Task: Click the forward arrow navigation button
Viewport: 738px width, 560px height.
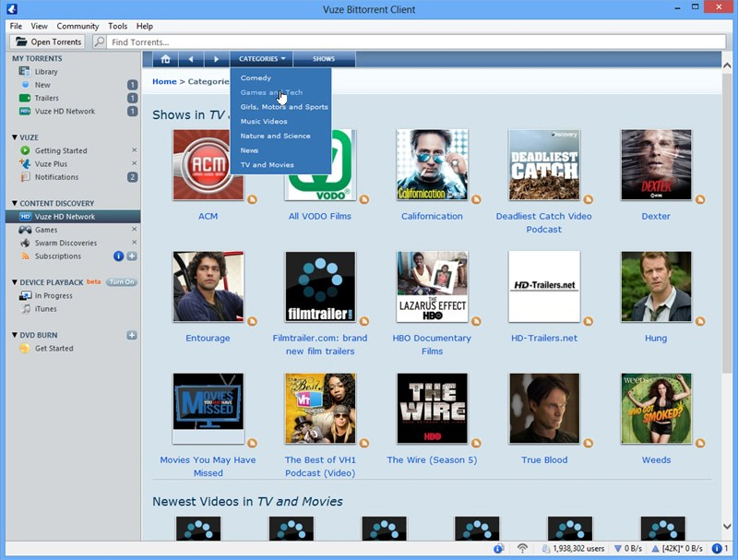Action: tap(216, 59)
